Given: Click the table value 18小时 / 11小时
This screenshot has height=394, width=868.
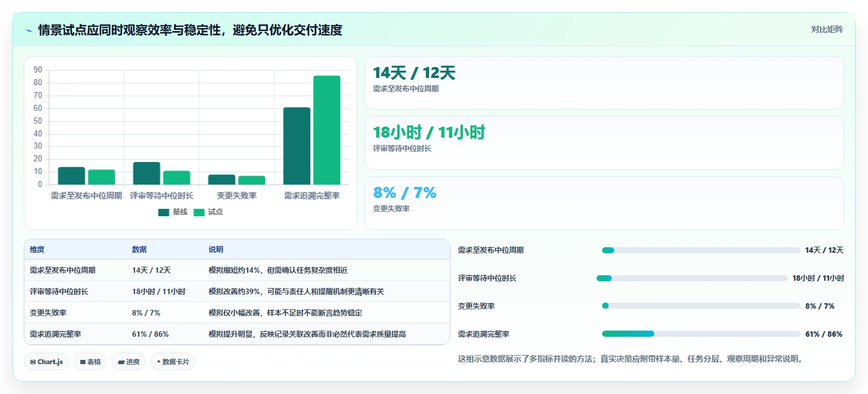Looking at the screenshot, I should pyautogui.click(x=159, y=292).
